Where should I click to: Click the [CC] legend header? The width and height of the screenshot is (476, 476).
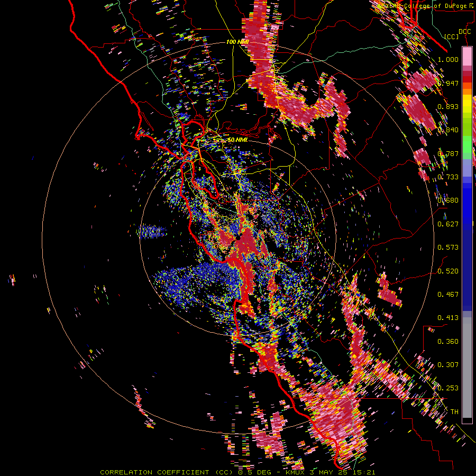point(452,36)
